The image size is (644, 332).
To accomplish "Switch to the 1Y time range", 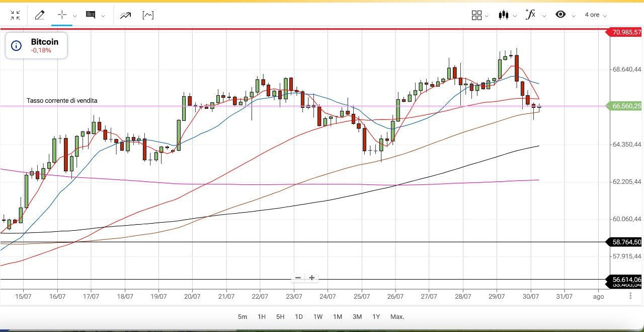I will click(x=376, y=317).
